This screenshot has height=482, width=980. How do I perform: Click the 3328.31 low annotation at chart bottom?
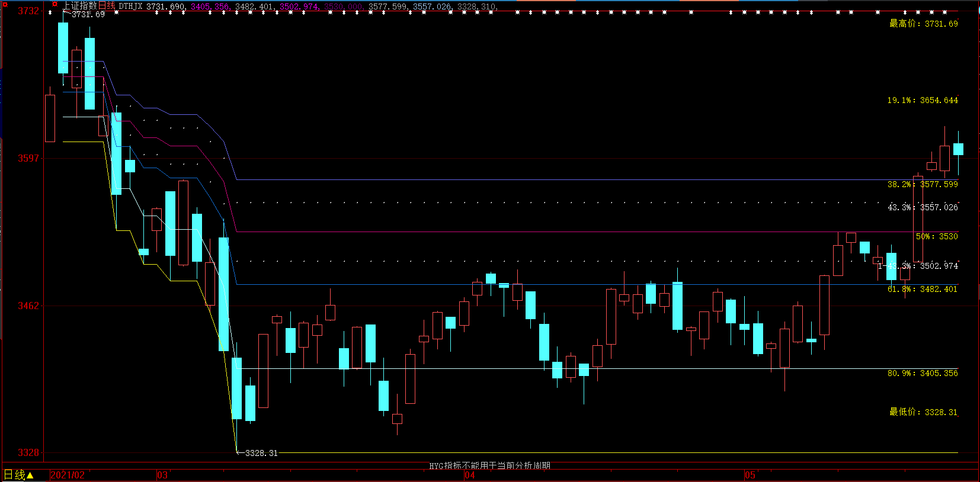coord(261,453)
